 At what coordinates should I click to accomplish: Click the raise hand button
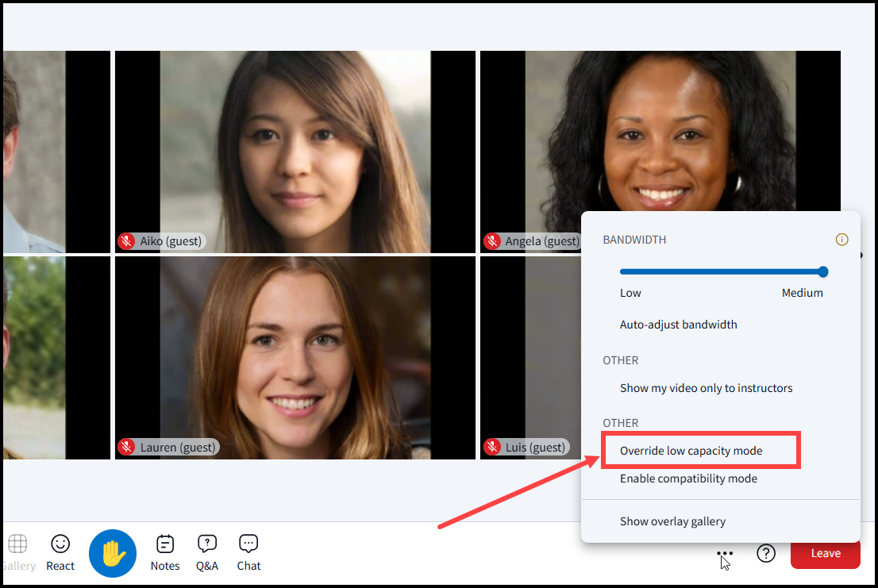pyautogui.click(x=113, y=553)
